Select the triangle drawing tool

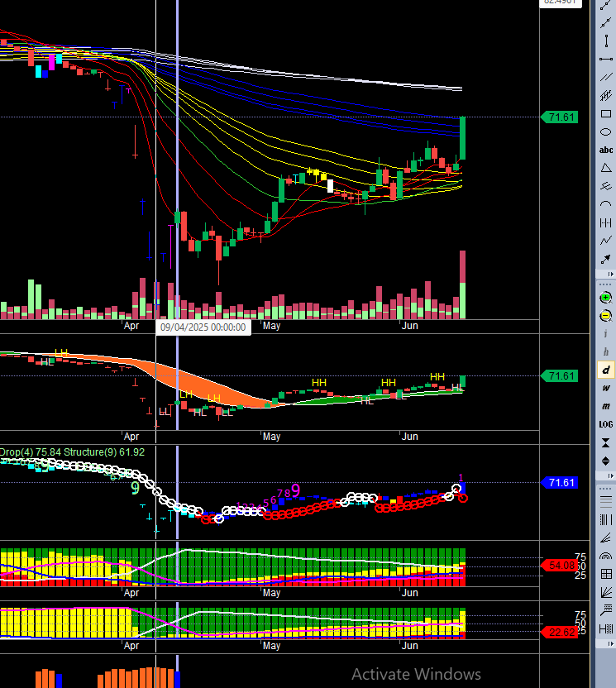coord(606,168)
